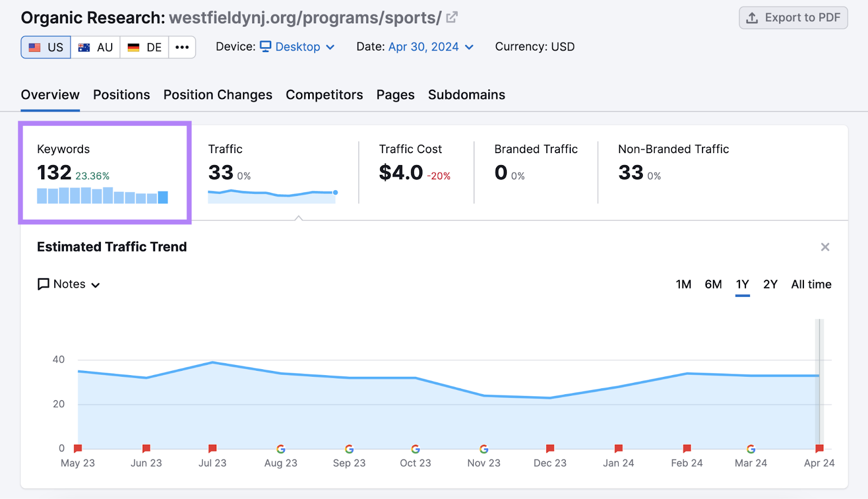Click the Notes speech bubble icon

tap(43, 284)
